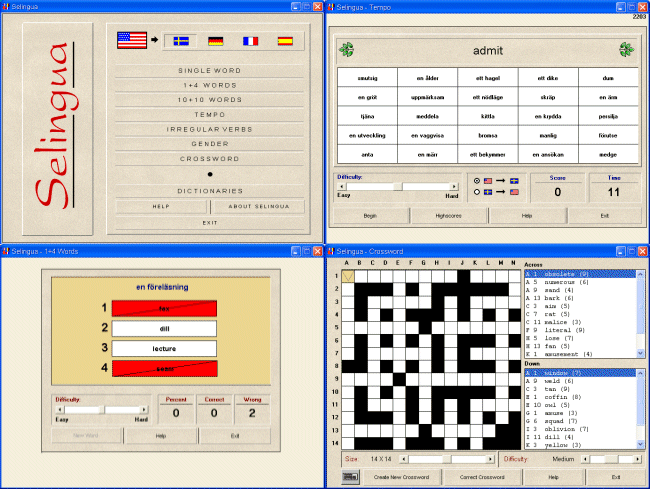
Task: Click Help button in Tempo window
Action: click(527, 216)
